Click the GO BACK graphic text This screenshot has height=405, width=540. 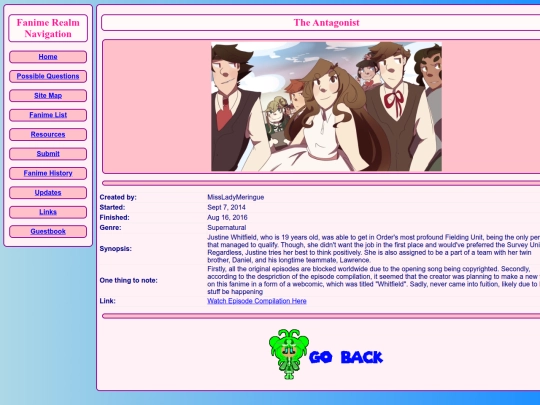pos(346,357)
